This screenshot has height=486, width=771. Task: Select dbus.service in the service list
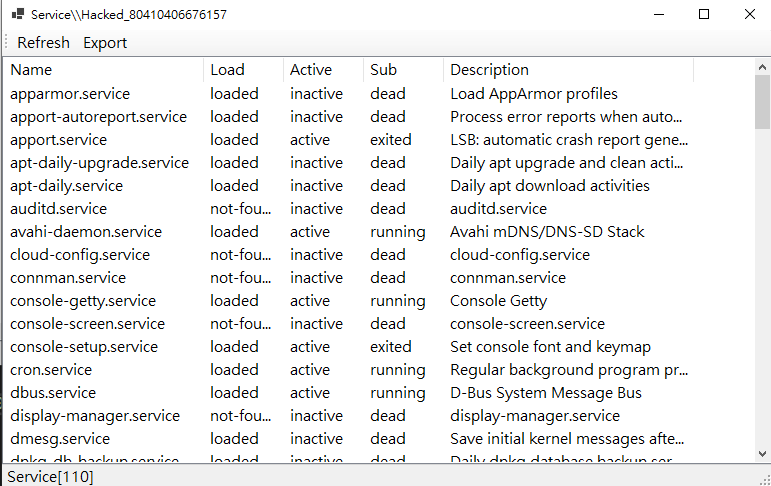[x=53, y=393]
